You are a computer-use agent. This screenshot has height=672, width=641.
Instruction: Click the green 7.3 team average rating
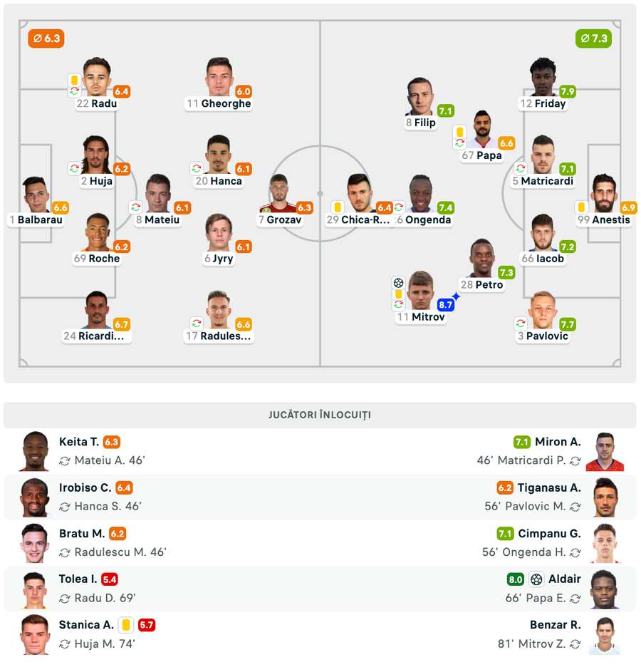[x=593, y=38]
